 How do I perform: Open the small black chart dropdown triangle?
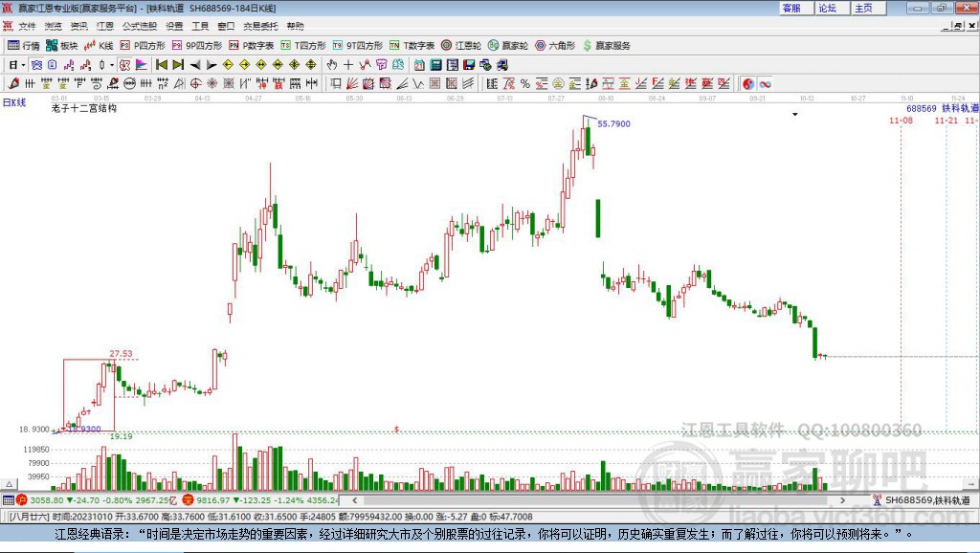click(x=795, y=115)
